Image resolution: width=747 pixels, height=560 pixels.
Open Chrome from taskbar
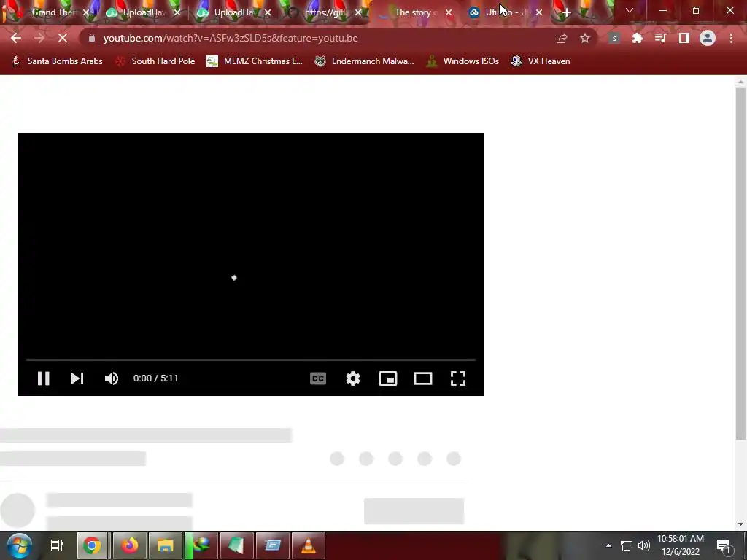pyautogui.click(x=93, y=545)
